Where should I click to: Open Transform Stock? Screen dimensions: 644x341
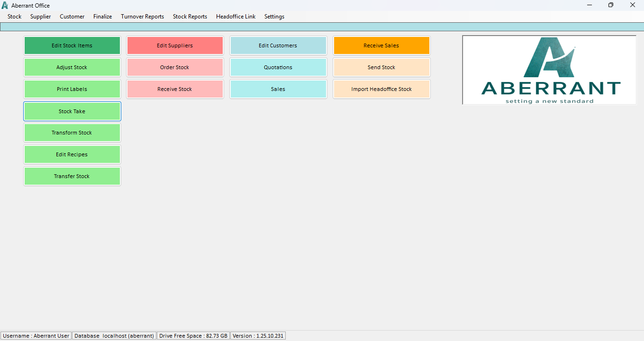click(72, 133)
